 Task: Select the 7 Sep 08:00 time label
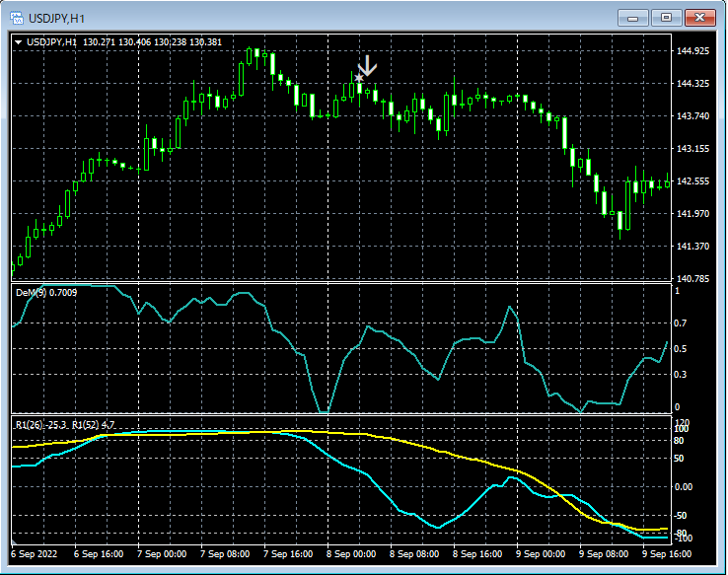225,554
